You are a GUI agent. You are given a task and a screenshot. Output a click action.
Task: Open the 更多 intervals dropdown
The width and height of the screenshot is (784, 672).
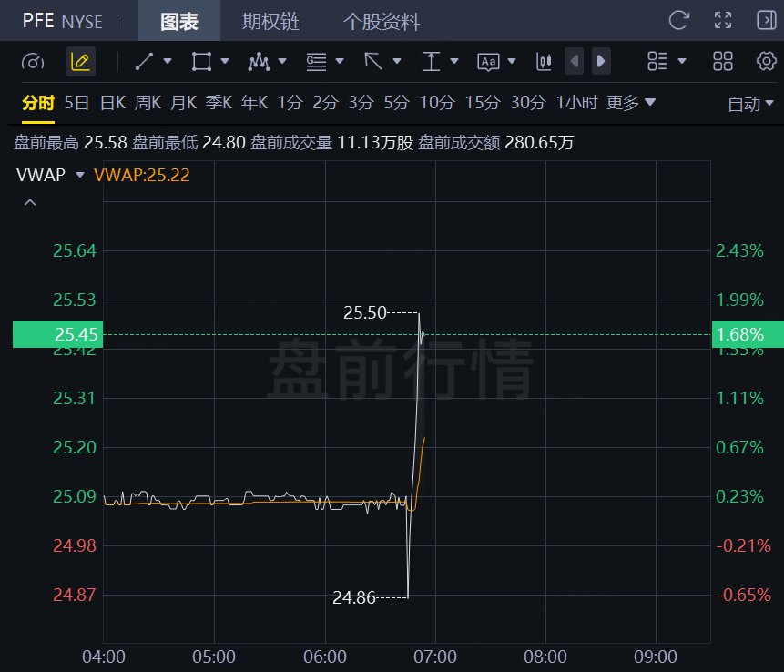(x=630, y=103)
